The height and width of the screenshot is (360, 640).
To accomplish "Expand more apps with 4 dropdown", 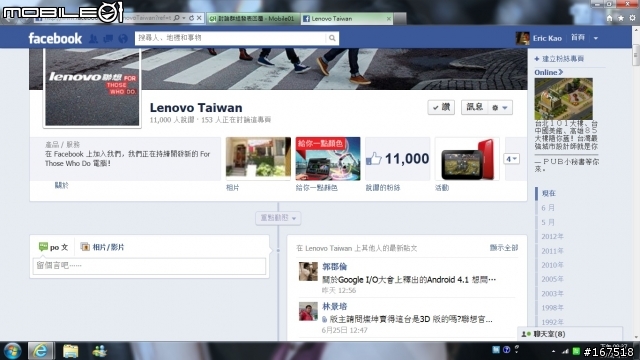I will tap(511, 159).
